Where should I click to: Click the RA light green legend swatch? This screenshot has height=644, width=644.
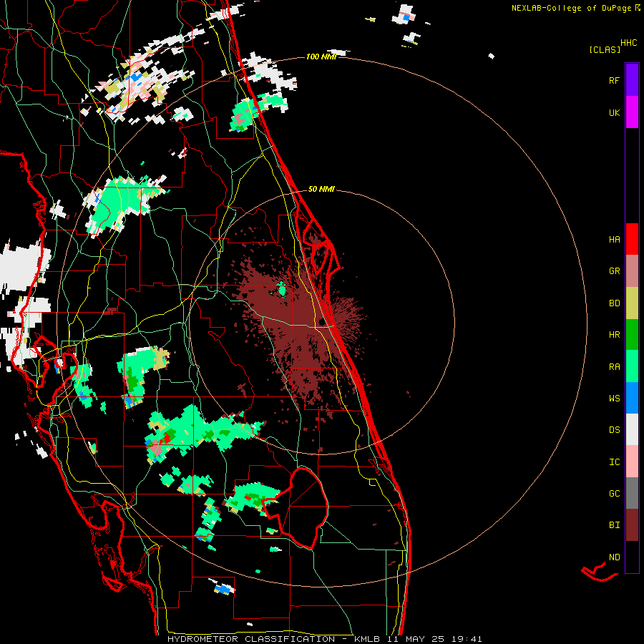coord(632,366)
